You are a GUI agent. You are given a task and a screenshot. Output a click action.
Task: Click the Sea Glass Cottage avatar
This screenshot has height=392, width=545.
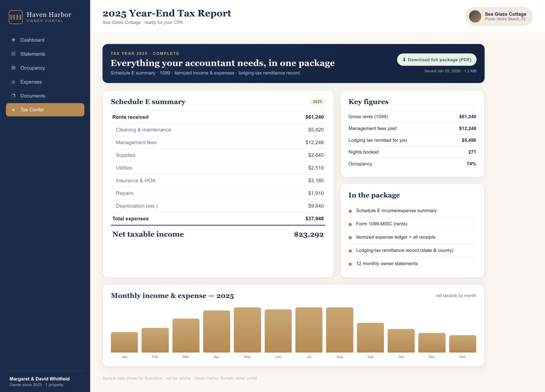tap(475, 16)
